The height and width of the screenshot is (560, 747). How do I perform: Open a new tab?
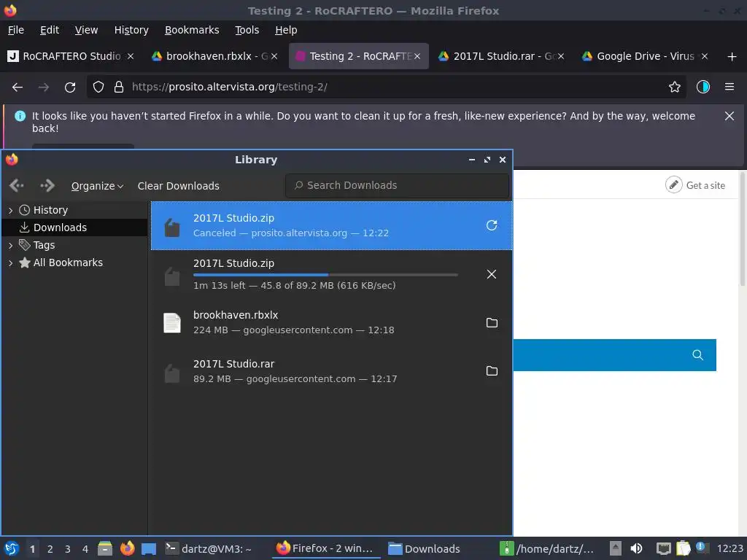pos(732,57)
